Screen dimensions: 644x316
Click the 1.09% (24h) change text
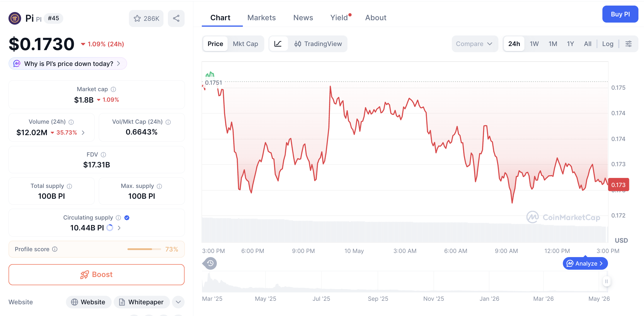[106, 44]
